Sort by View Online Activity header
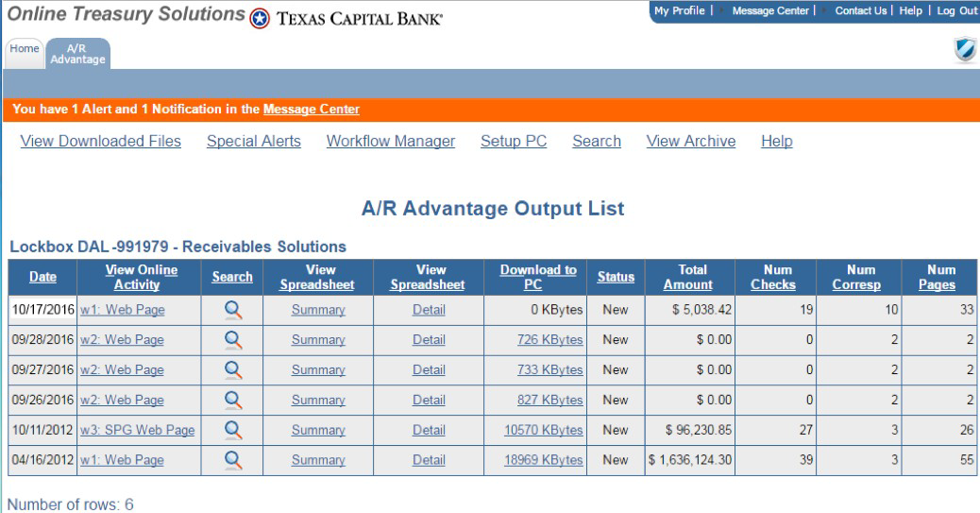The width and height of the screenshot is (980, 513). 141,277
